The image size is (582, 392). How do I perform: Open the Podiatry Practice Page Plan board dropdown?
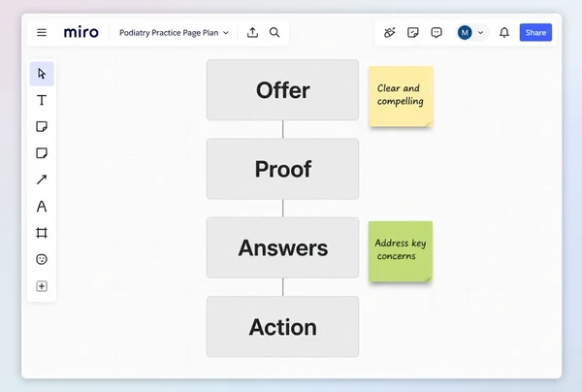(x=174, y=33)
